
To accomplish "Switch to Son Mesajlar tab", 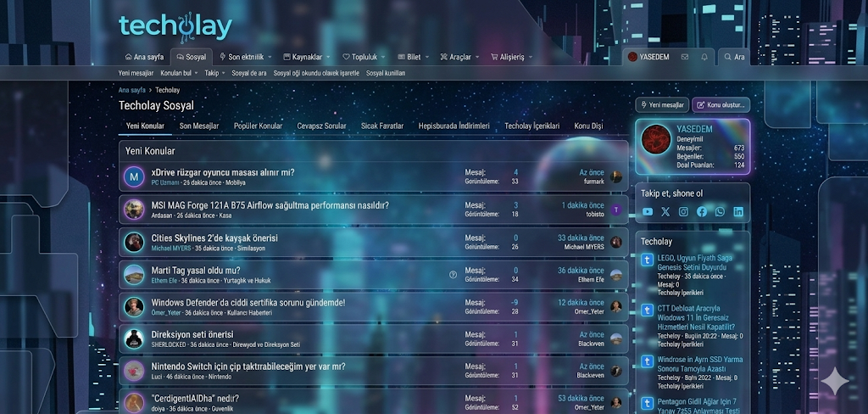I will pyautogui.click(x=198, y=126).
